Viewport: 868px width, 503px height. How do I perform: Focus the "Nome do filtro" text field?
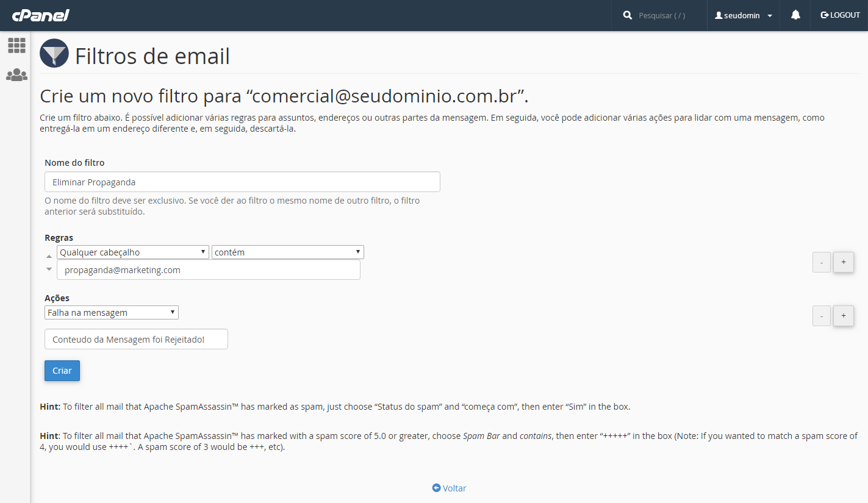(242, 182)
